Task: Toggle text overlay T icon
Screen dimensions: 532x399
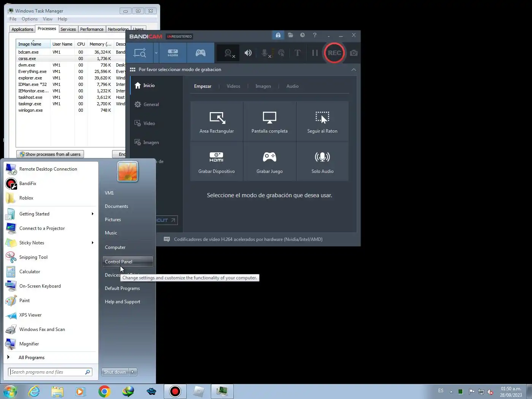Action: (298, 53)
